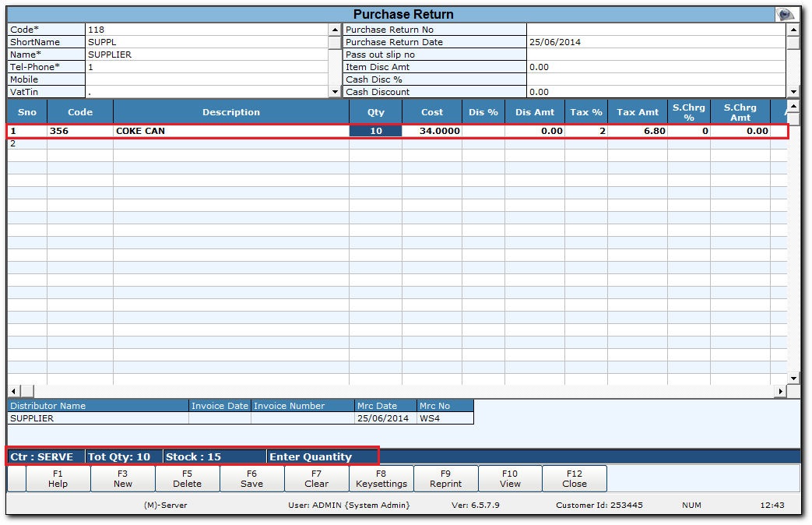The width and height of the screenshot is (812, 525).
Task: Click the Tel-Phone field value
Action: click(206, 67)
